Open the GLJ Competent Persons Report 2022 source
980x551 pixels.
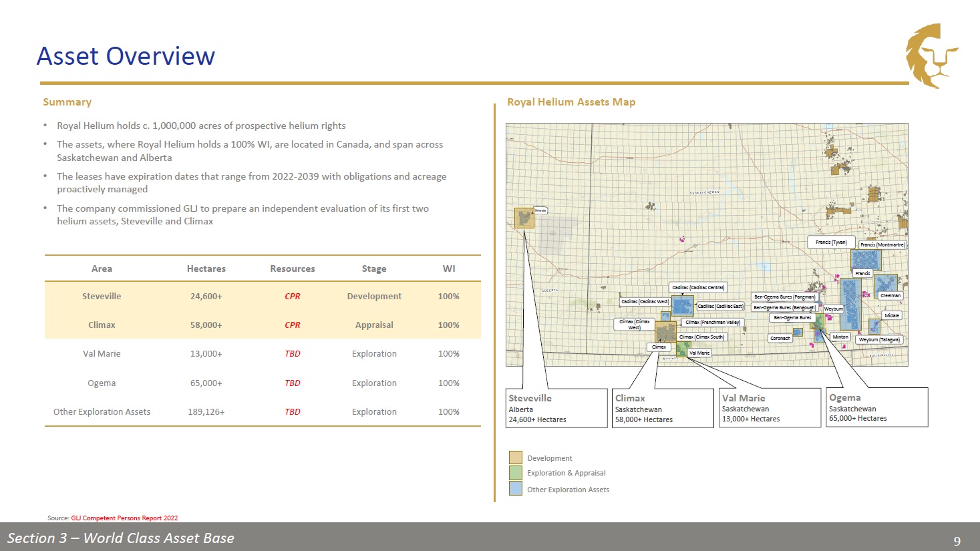click(x=124, y=518)
